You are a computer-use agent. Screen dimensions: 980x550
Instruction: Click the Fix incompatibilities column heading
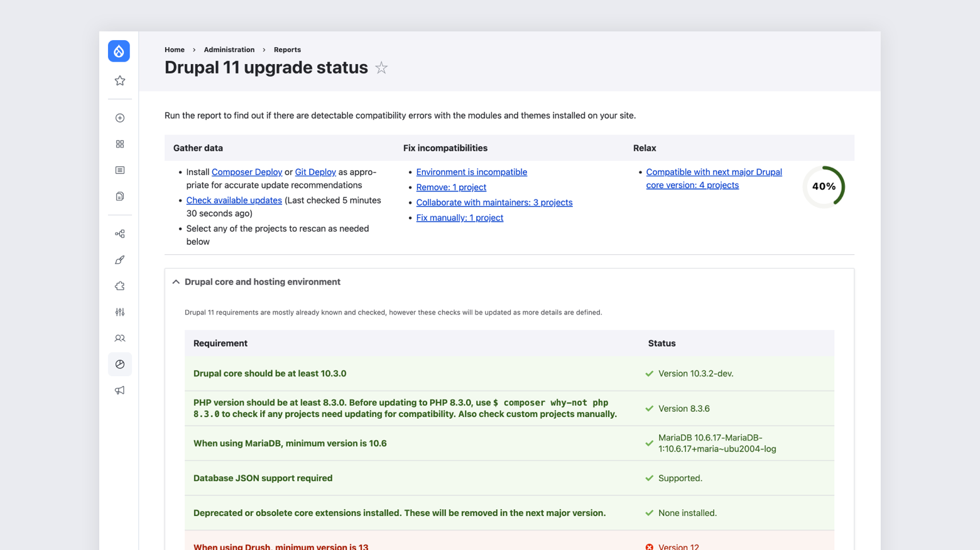pos(445,148)
